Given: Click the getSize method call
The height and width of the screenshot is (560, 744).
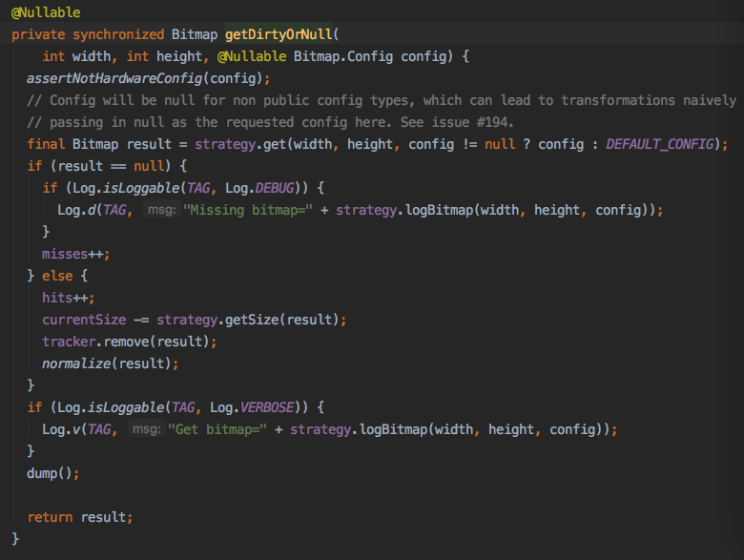Looking at the screenshot, I should 252,320.
